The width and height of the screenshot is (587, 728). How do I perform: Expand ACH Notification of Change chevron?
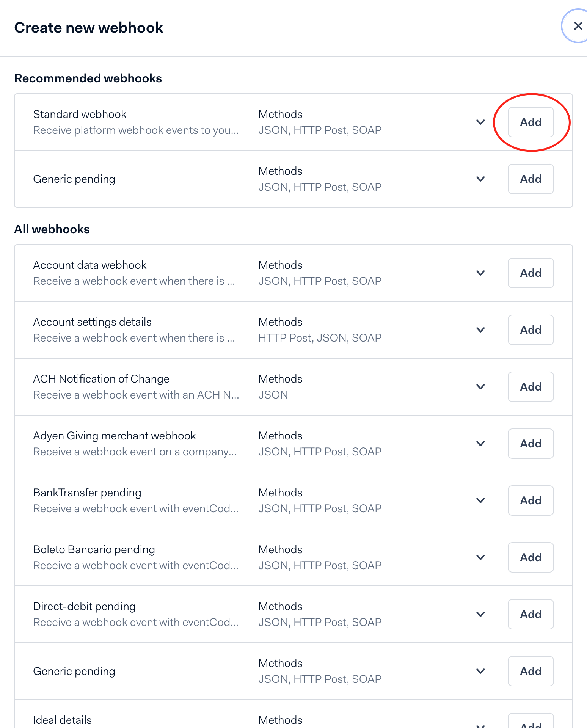480,387
